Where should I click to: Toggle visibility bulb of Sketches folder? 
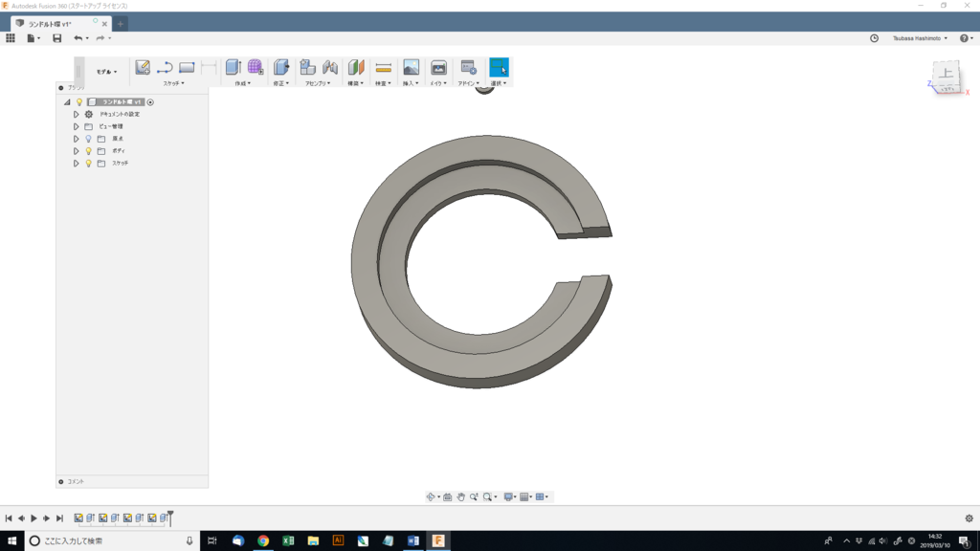(x=89, y=164)
